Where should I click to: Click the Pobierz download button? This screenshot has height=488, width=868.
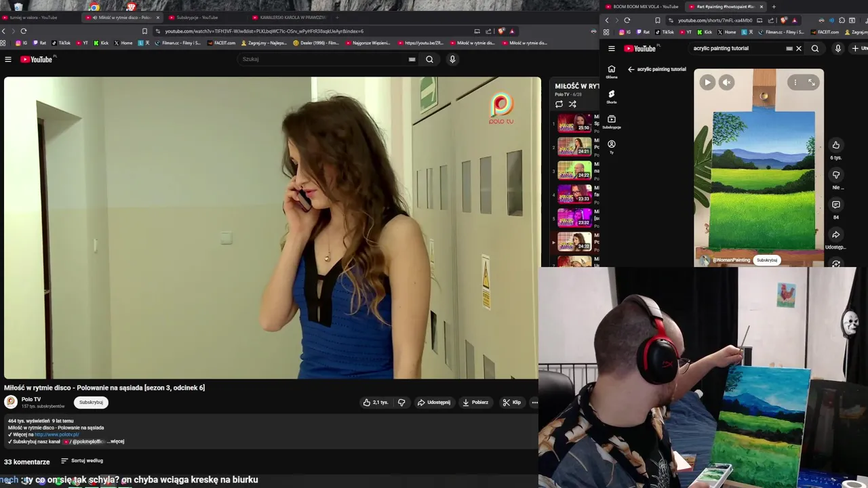coord(475,403)
